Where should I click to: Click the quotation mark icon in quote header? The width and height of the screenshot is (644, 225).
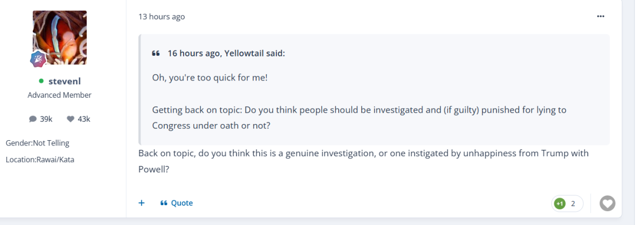pyautogui.click(x=156, y=53)
